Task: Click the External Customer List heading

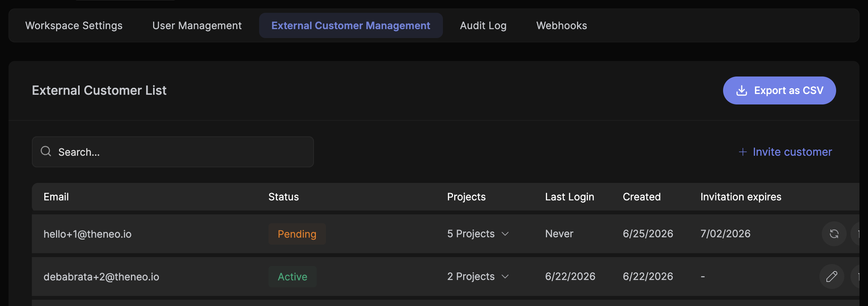Action: [99, 90]
